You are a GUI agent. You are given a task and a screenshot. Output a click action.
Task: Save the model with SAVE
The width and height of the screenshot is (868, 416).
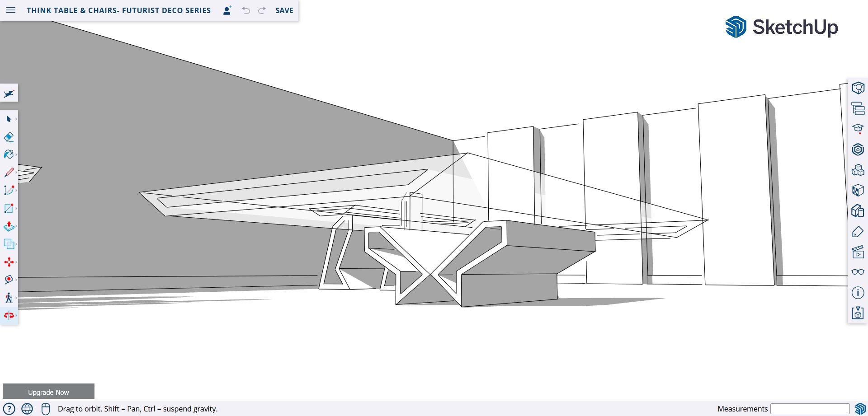pyautogui.click(x=284, y=10)
